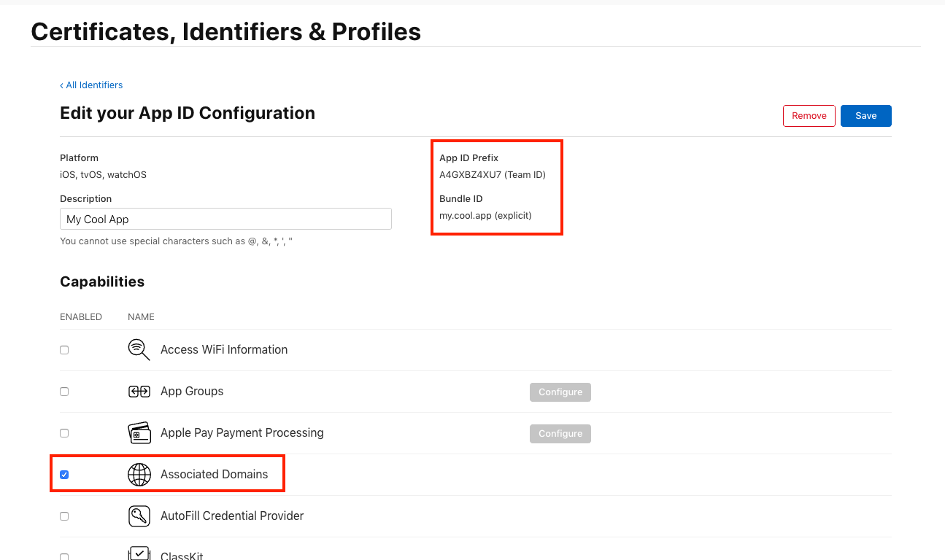Viewport: 945px width, 560px height.
Task: Click the AutoFill Credential Provider key icon
Action: (x=139, y=516)
